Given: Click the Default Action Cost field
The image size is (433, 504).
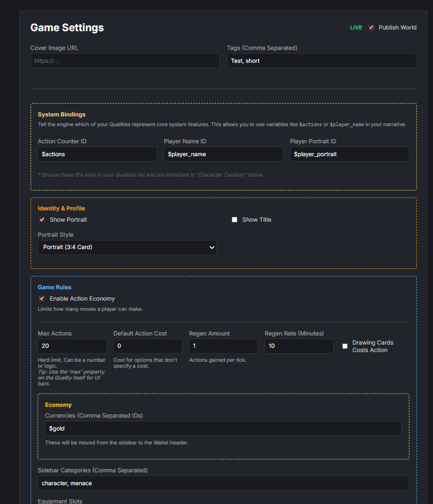Looking at the screenshot, I should (148, 346).
